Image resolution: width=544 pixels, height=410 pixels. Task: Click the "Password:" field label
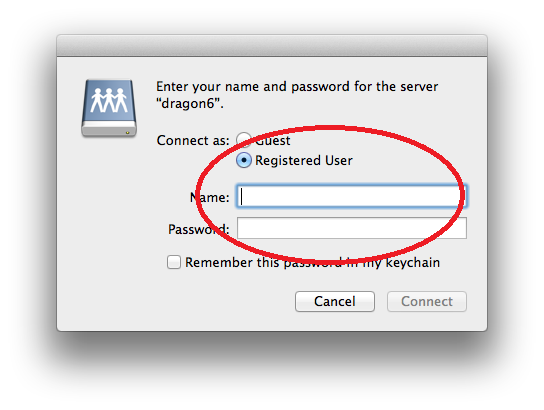click(x=199, y=229)
